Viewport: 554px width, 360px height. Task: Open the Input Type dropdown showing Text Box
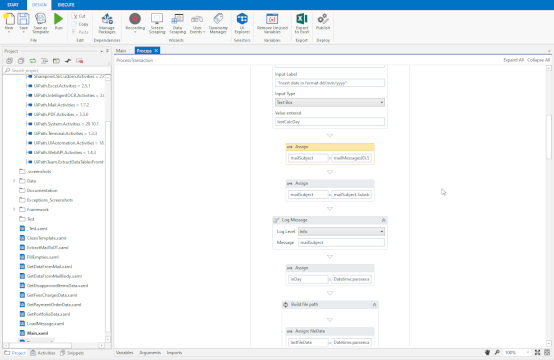click(330, 102)
